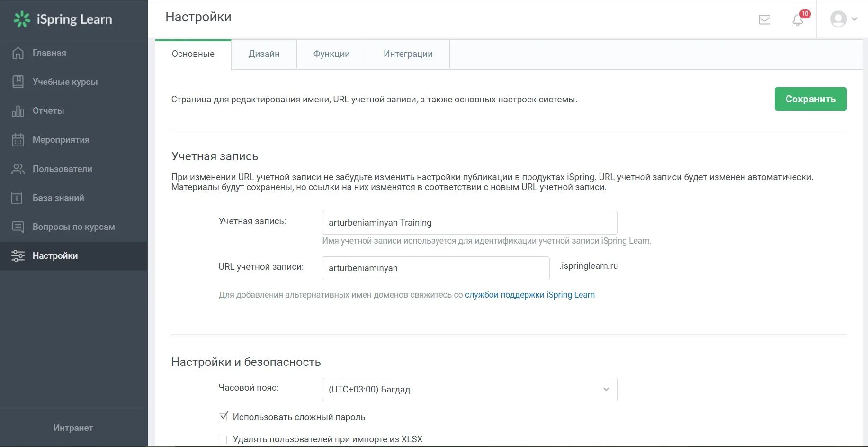Viewport: 868px width, 447px height.
Task: Open Учебные курсы book icon
Action: click(x=18, y=82)
